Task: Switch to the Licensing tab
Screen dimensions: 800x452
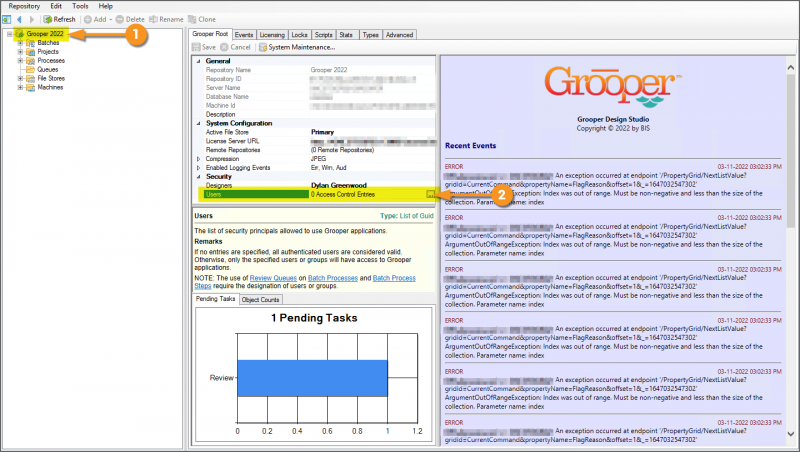Action: point(272,35)
